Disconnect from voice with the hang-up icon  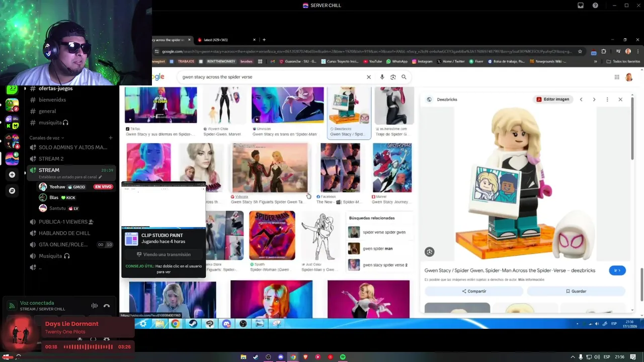pyautogui.click(x=107, y=306)
